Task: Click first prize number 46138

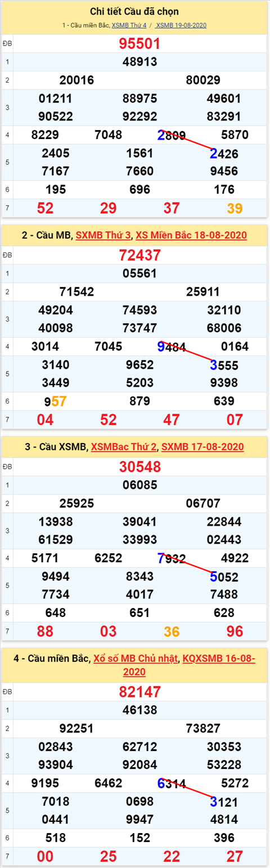Action: coord(140,710)
